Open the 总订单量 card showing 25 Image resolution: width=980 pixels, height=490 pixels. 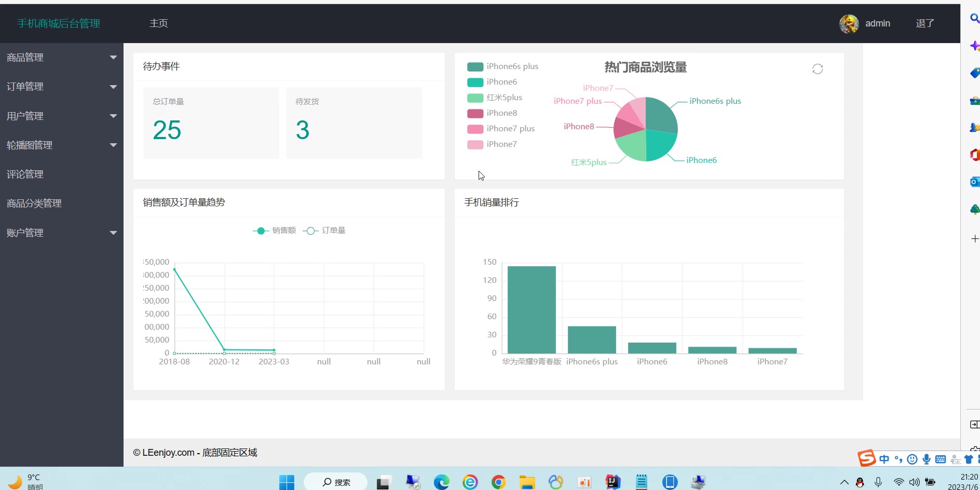(211, 122)
